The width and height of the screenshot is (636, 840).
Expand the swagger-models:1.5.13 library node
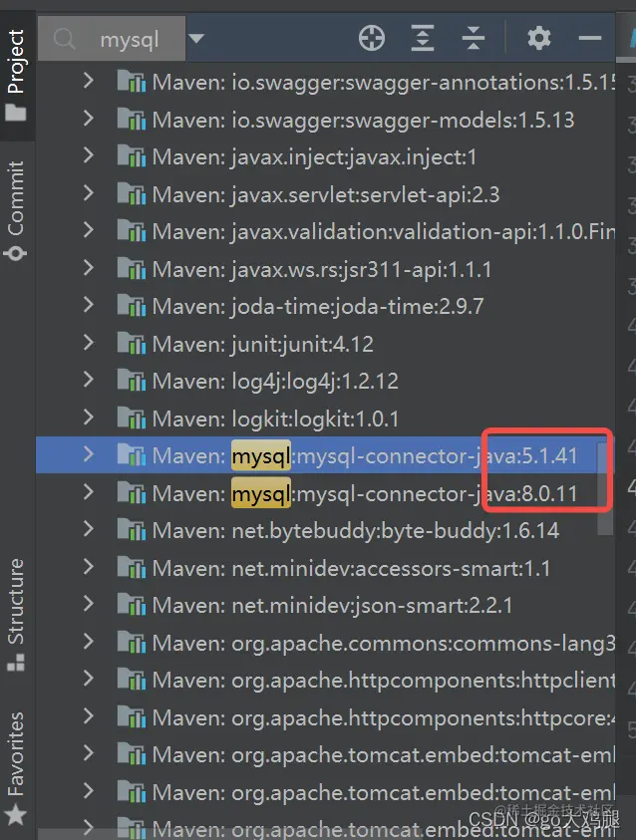[89, 119]
